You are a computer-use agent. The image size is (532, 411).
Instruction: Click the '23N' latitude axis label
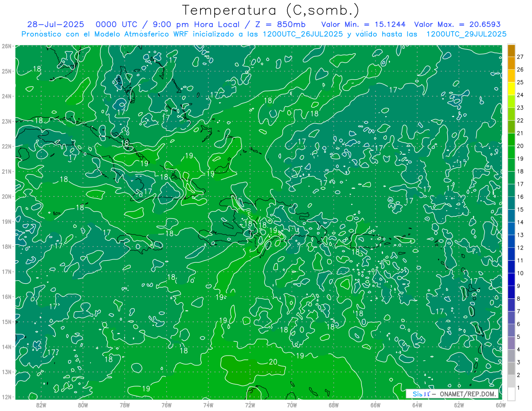pos(6,121)
